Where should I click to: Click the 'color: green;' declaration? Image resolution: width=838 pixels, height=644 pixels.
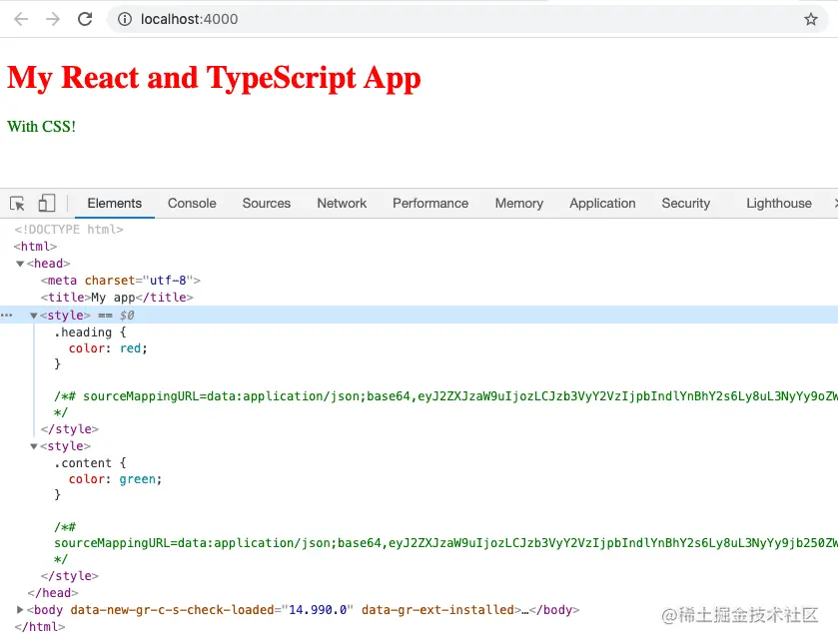tap(115, 479)
